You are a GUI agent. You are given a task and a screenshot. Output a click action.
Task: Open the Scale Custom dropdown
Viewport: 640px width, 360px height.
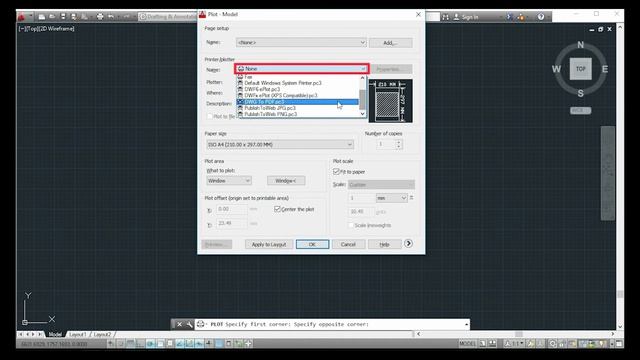[x=381, y=184]
